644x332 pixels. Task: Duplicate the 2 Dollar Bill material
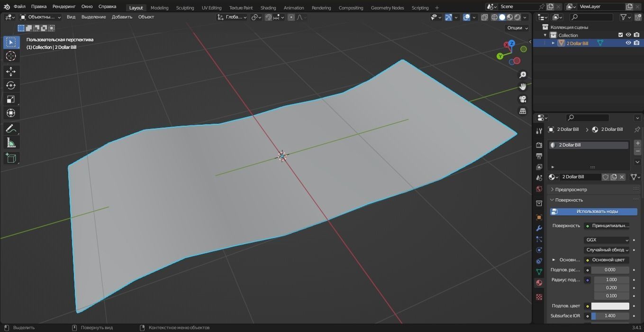pyautogui.click(x=614, y=177)
